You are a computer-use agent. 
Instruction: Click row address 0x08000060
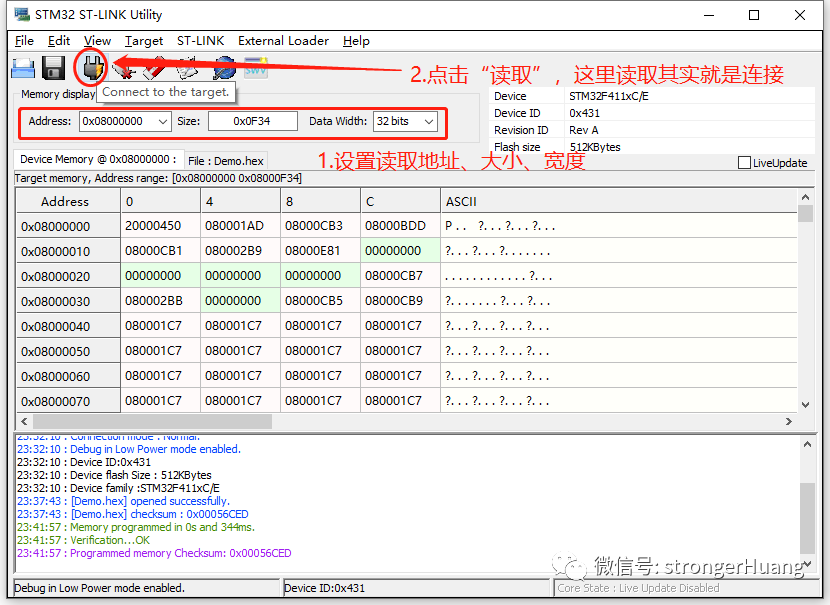68,376
